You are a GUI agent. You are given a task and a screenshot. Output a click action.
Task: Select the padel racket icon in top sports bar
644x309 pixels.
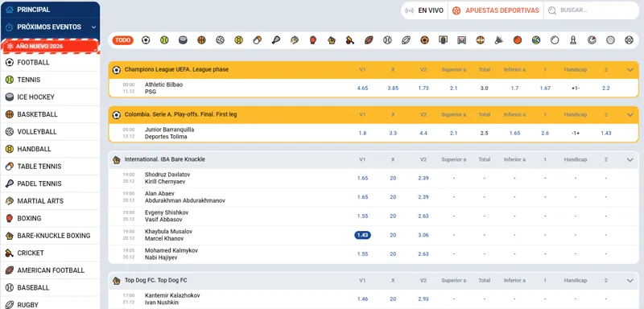(275, 40)
